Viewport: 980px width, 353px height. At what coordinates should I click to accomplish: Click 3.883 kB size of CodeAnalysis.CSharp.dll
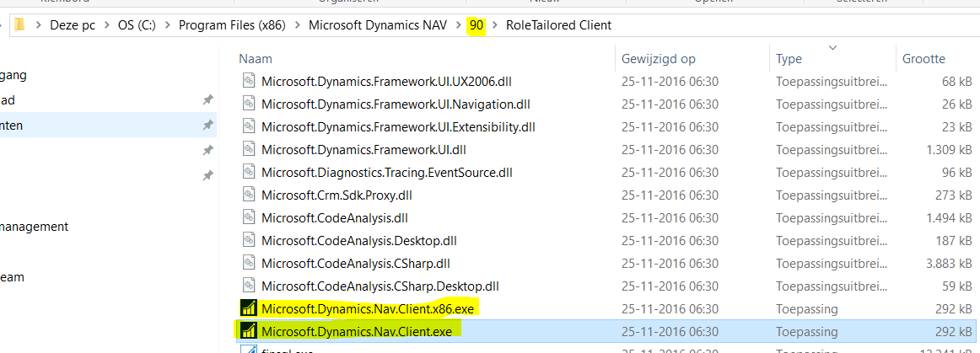[950, 264]
